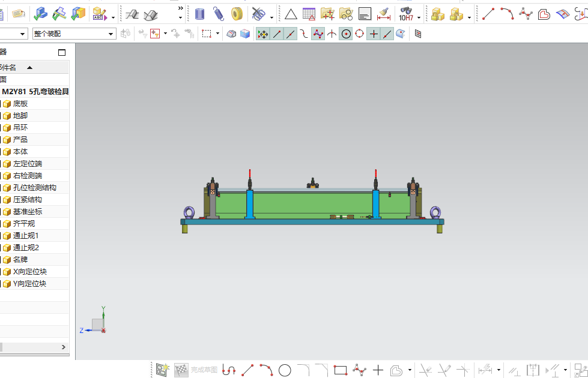This screenshot has height=378, width=588.
Task: Click the Profile tool in bottom toolbar
Action: [x=229, y=371]
